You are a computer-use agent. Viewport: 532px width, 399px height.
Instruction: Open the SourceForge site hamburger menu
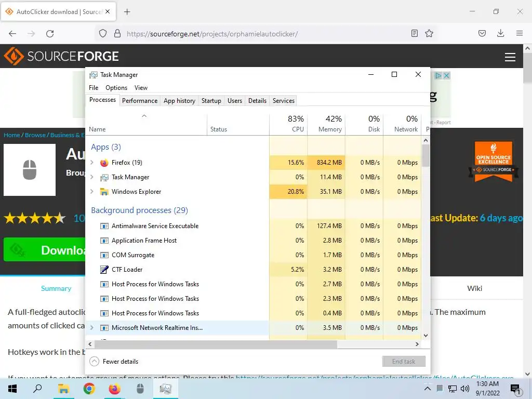(x=510, y=57)
